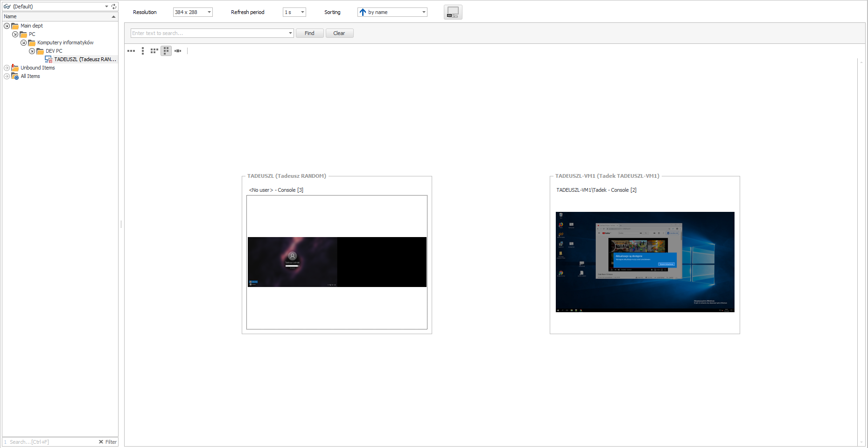868x448 pixels.
Task: Select the wrapped horizontal grid layout icon
Action: click(x=154, y=51)
